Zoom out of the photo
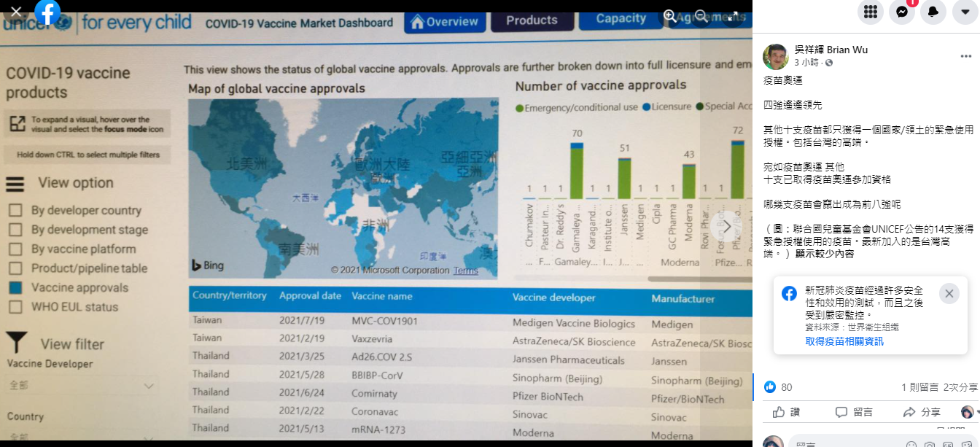The image size is (980, 447). 701,15
